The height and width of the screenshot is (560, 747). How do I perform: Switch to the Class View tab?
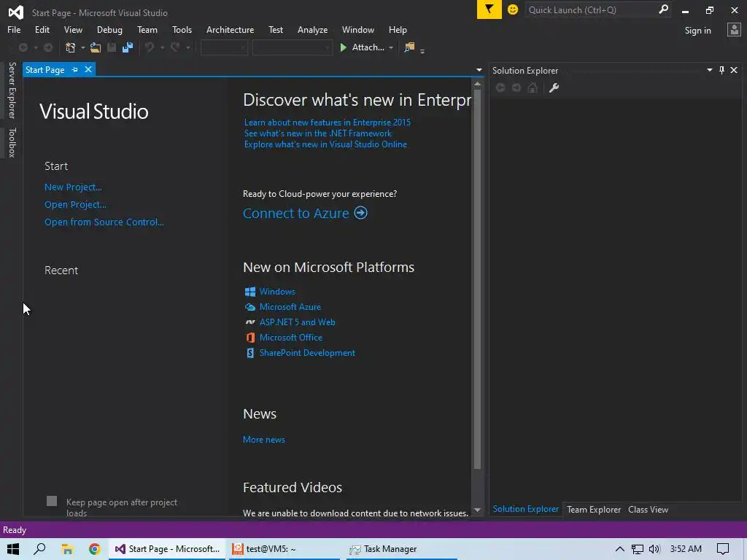click(648, 510)
